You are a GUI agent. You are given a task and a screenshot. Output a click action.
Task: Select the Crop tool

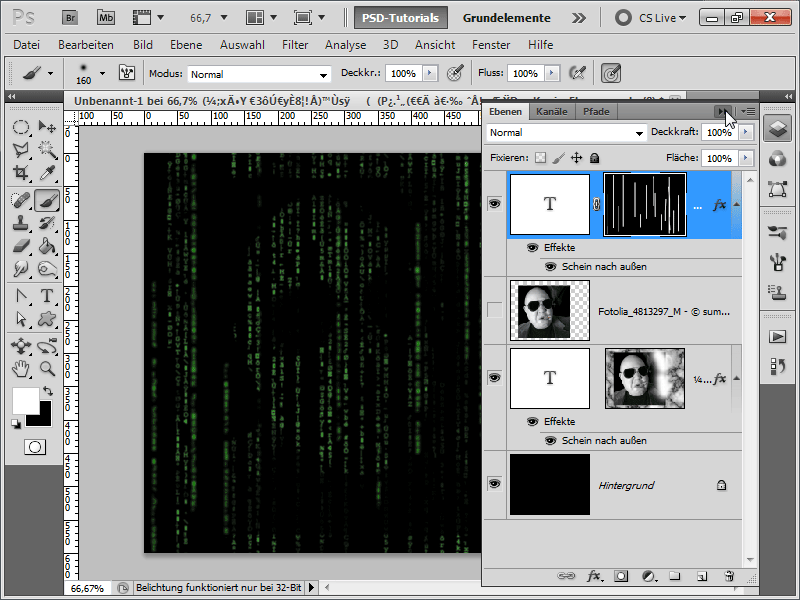[20, 173]
